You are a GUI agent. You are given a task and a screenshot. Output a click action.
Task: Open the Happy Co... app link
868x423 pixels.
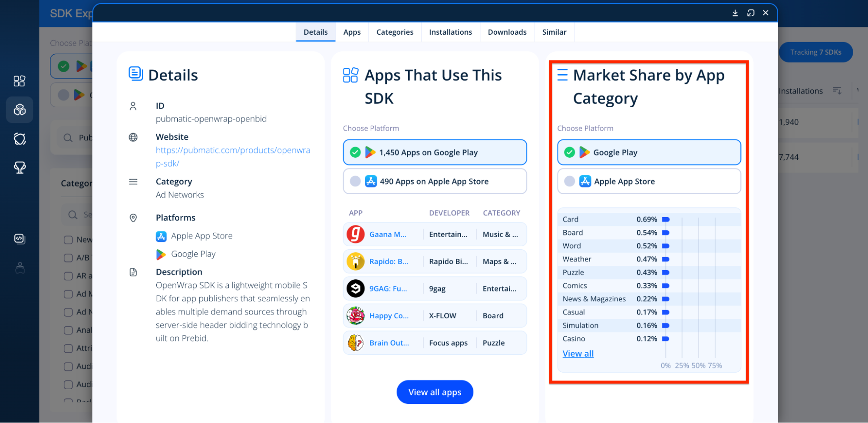[389, 316]
